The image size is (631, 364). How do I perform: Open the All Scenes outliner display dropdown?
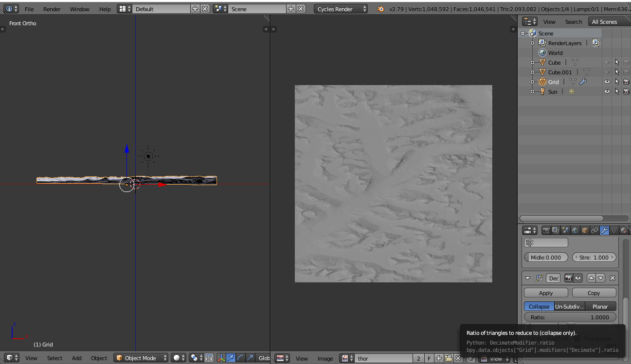(x=609, y=21)
